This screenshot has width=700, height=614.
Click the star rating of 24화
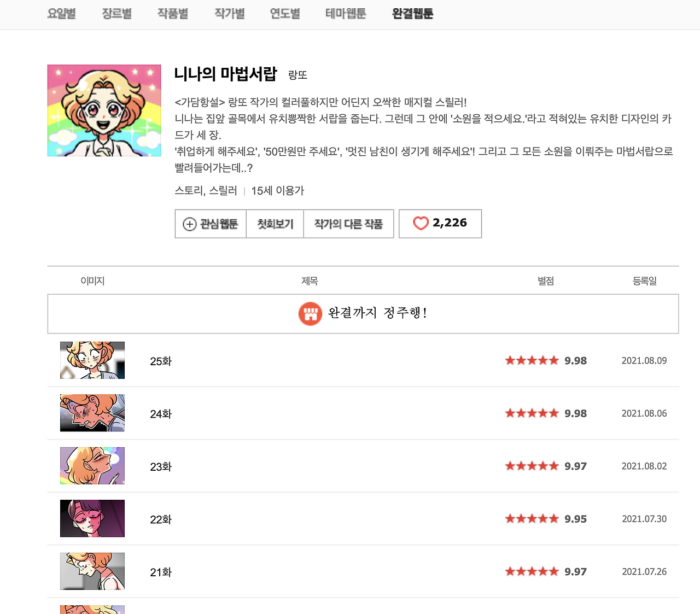[x=532, y=413]
